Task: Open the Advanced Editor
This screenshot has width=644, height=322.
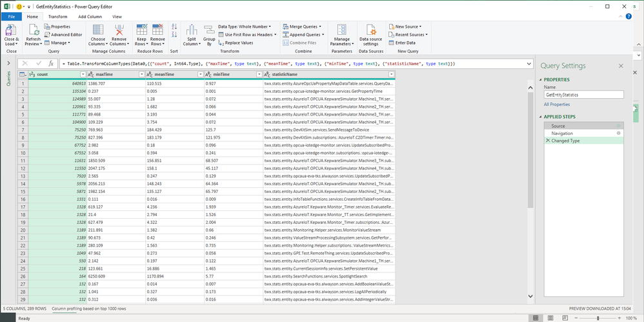Action: 63,35
